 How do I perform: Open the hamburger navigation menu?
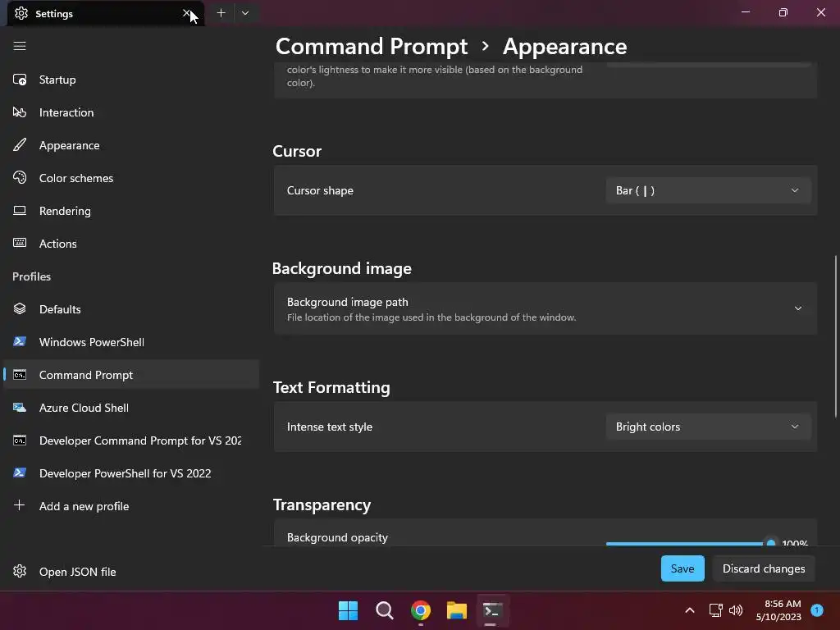click(x=20, y=46)
